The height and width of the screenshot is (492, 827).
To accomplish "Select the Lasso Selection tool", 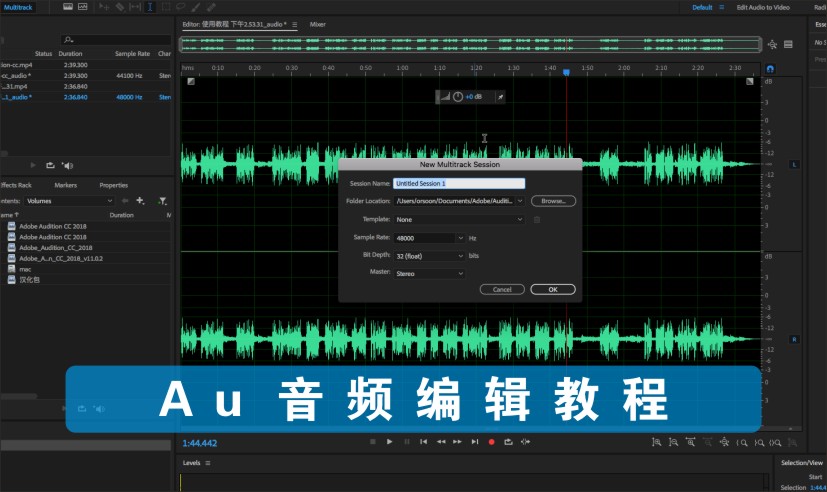I will (x=181, y=7).
